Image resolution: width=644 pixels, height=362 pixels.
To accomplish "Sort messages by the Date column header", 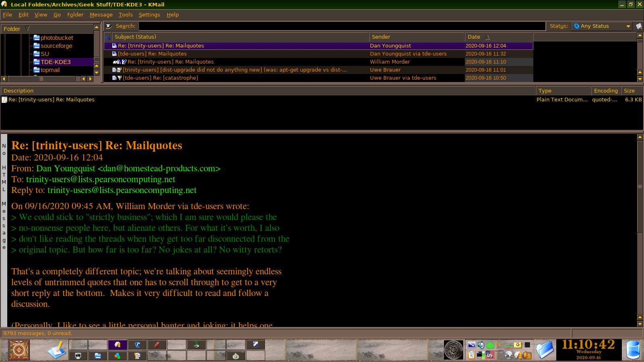I will [x=499, y=37].
